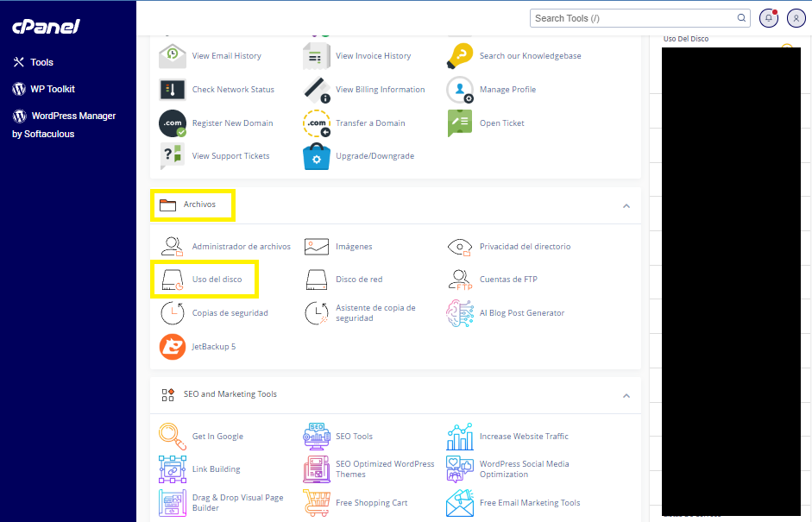The height and width of the screenshot is (522, 812).
Task: Collapse the Archivos section chevron
Action: (626, 206)
